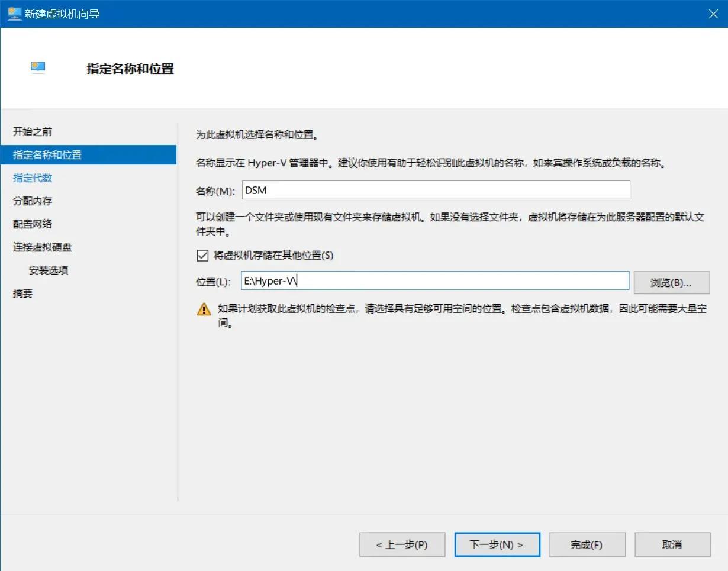728x571 pixels.
Task: Click the yellow warning triangle icon
Action: click(x=204, y=309)
